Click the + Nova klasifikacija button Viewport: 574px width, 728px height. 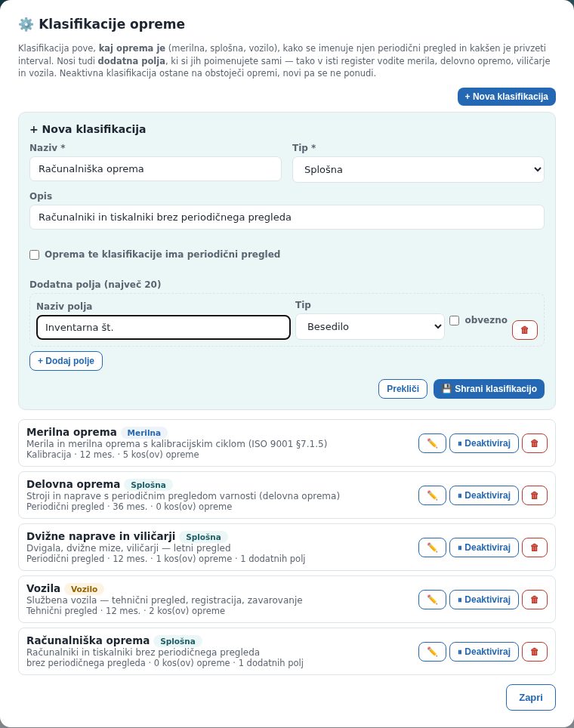coord(506,97)
